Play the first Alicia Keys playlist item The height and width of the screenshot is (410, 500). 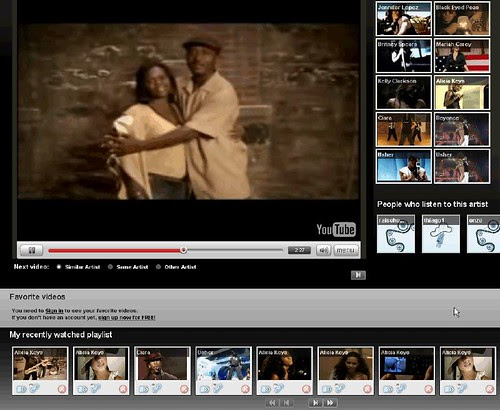(40, 364)
